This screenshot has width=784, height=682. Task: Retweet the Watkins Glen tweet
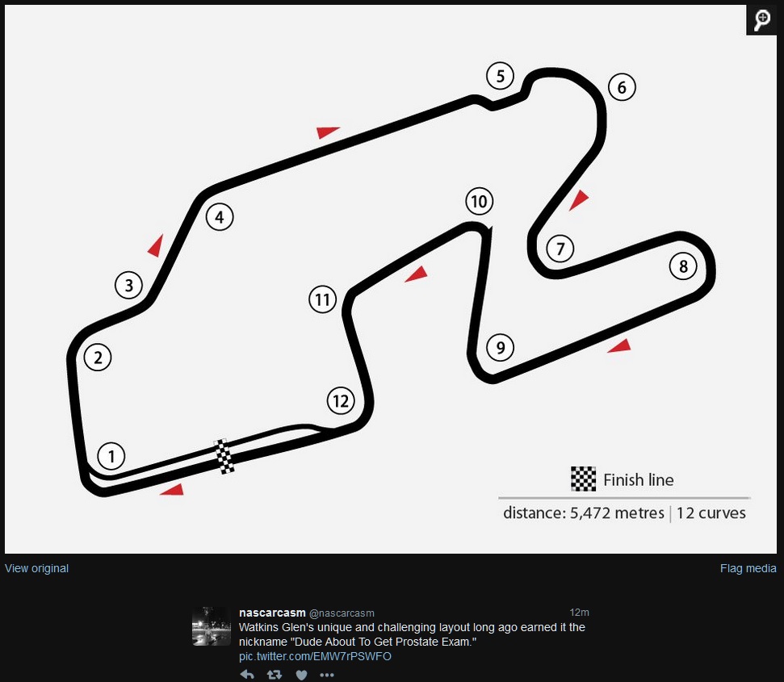pyautogui.click(x=274, y=675)
